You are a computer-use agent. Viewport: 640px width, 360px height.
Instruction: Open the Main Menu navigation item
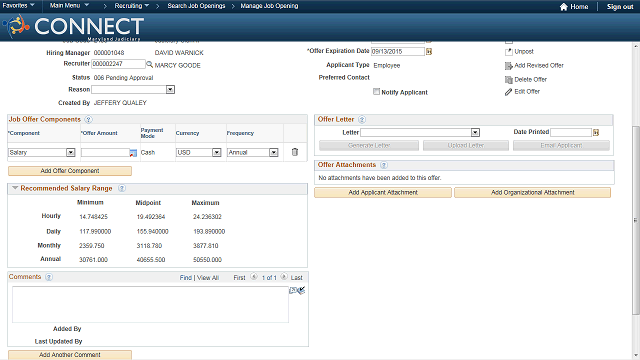click(x=69, y=6)
